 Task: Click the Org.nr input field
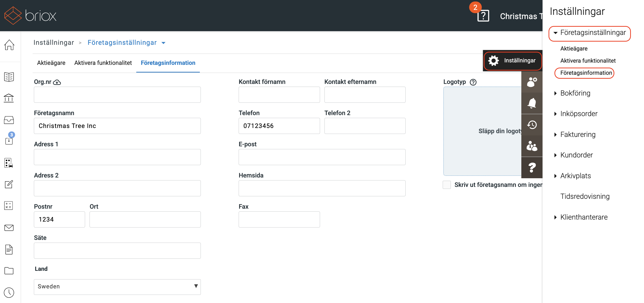[117, 95]
